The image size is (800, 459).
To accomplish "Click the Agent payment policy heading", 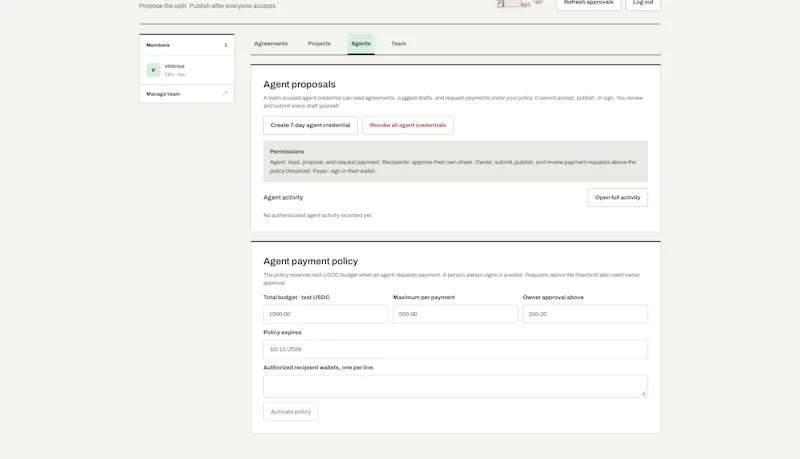I will click(x=310, y=261).
